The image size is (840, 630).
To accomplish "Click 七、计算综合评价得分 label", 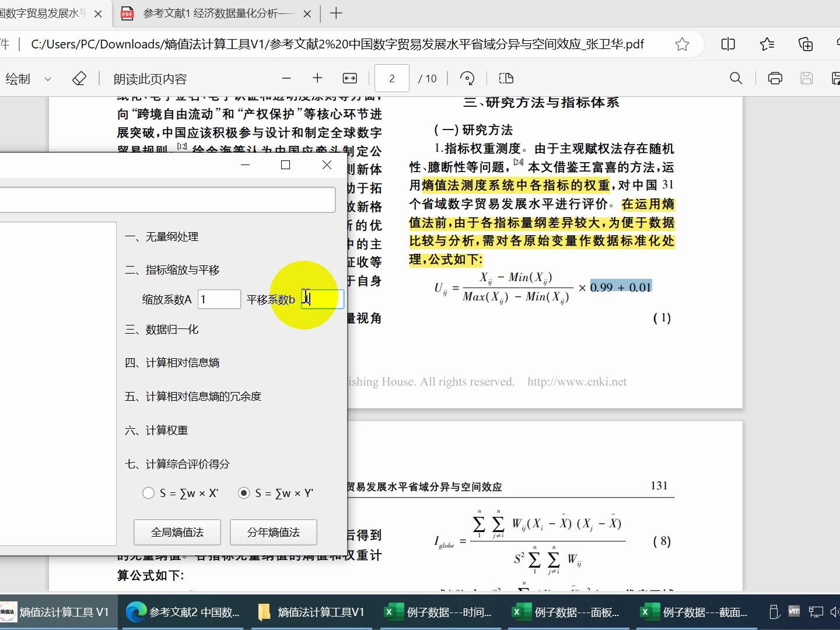I will pyautogui.click(x=177, y=464).
